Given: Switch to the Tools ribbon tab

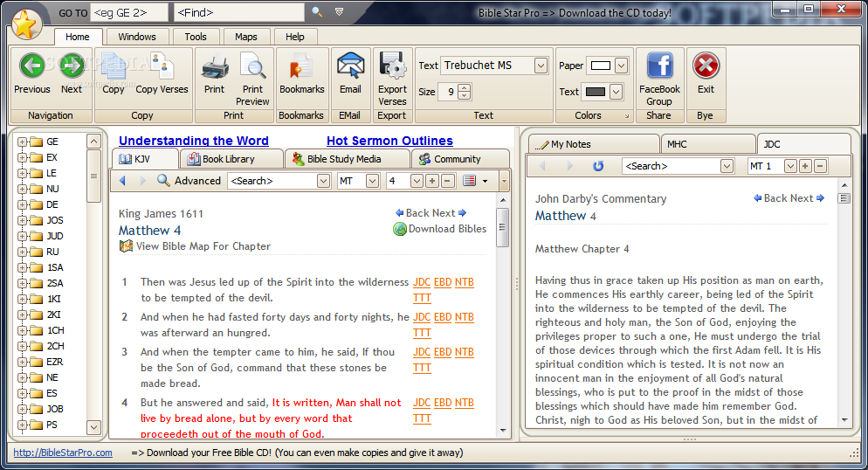Looking at the screenshot, I should 196,37.
